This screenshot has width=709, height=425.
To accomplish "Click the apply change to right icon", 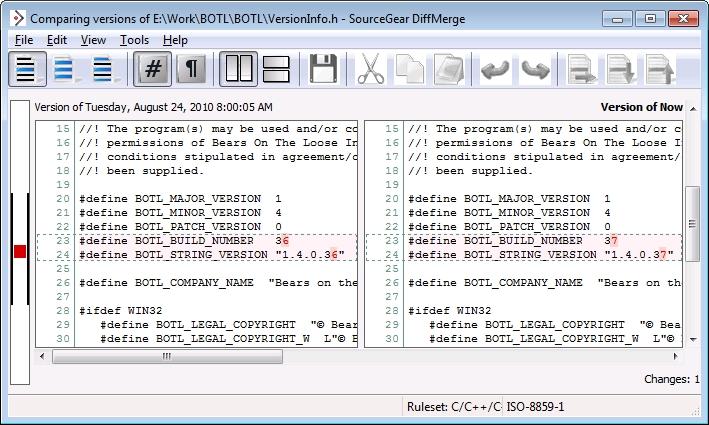I will [581, 69].
